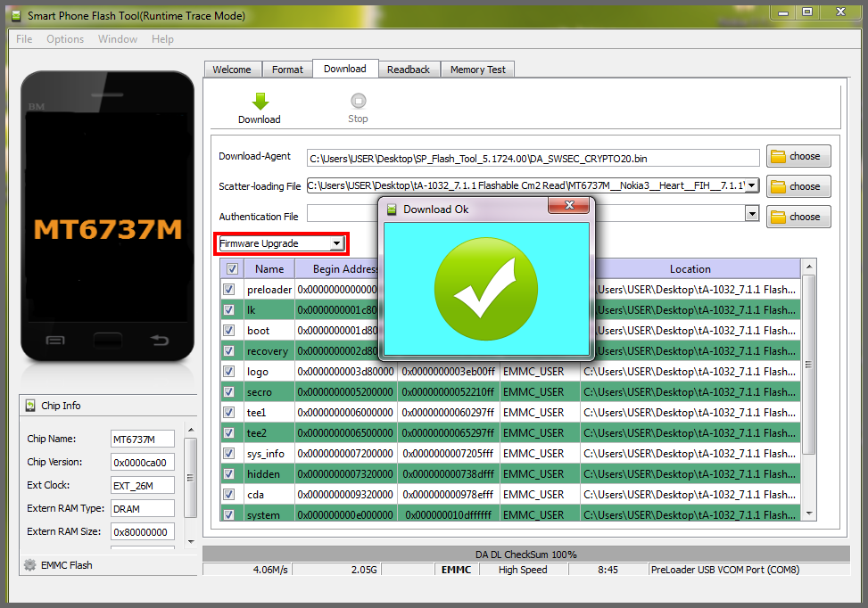Click the EMMC Flash gear icon

point(30,565)
